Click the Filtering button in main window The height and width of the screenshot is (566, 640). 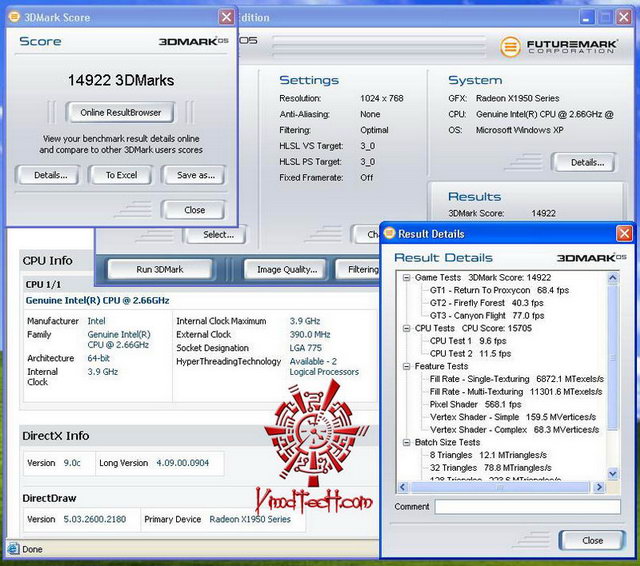tap(359, 270)
